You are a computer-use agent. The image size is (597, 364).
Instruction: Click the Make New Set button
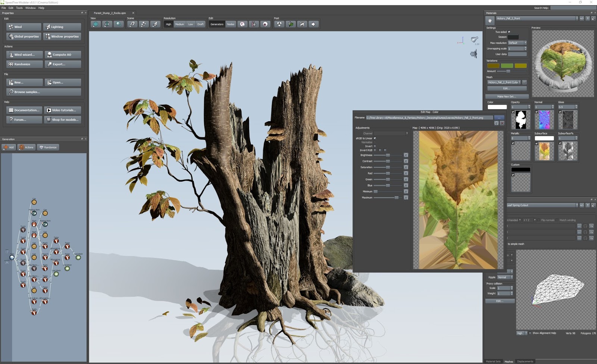[x=506, y=96]
